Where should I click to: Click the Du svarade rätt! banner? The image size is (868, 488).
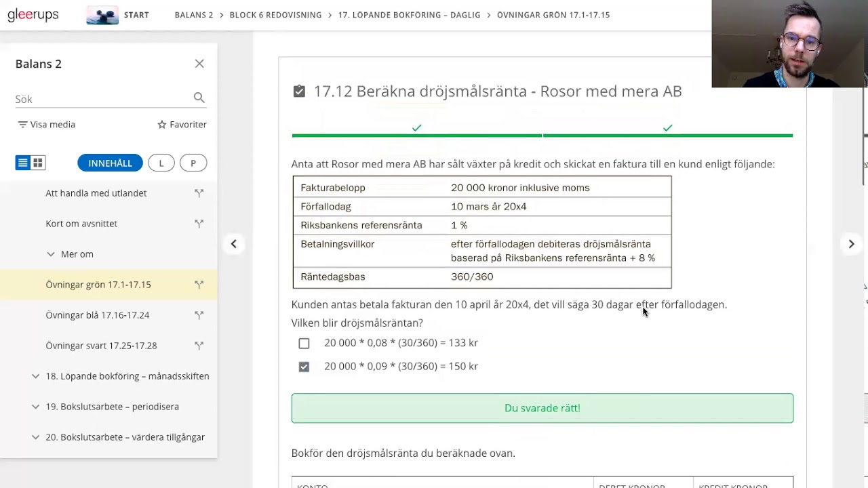point(542,408)
